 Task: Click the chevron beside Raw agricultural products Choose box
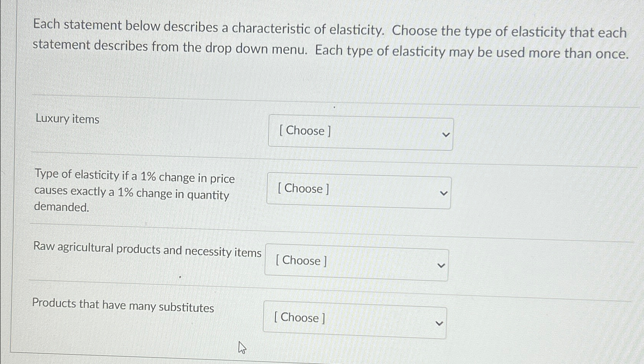(441, 265)
